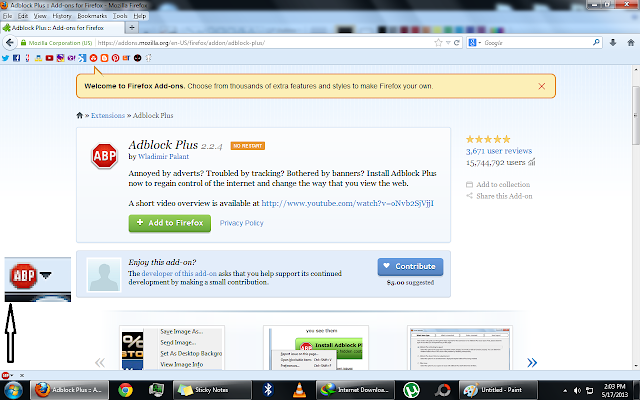Viewport: 640px width, 400px height.
Task: Open the 3,671 user reviews link
Action: 499,151
